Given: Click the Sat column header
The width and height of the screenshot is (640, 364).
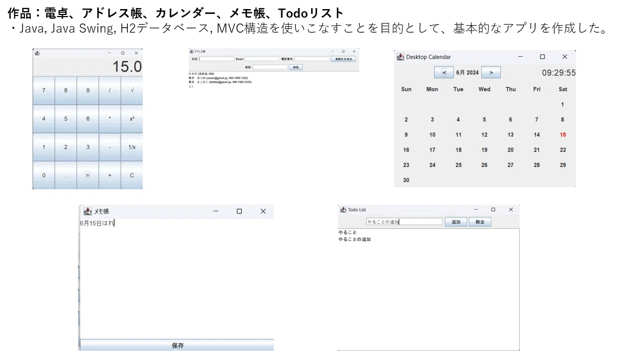Looking at the screenshot, I should (563, 89).
